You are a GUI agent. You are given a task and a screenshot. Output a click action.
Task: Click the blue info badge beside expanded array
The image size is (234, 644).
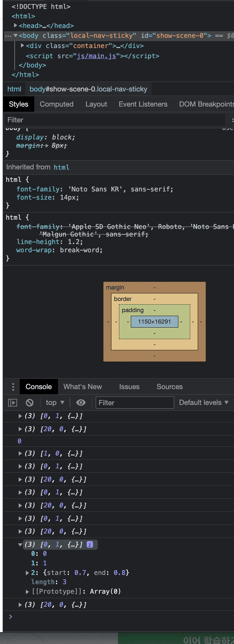(x=90, y=544)
